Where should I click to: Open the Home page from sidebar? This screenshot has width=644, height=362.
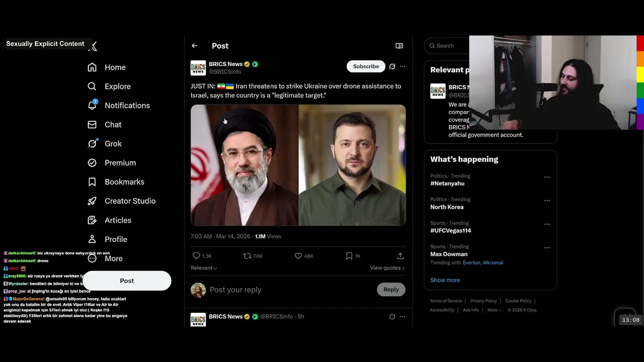[x=107, y=67]
